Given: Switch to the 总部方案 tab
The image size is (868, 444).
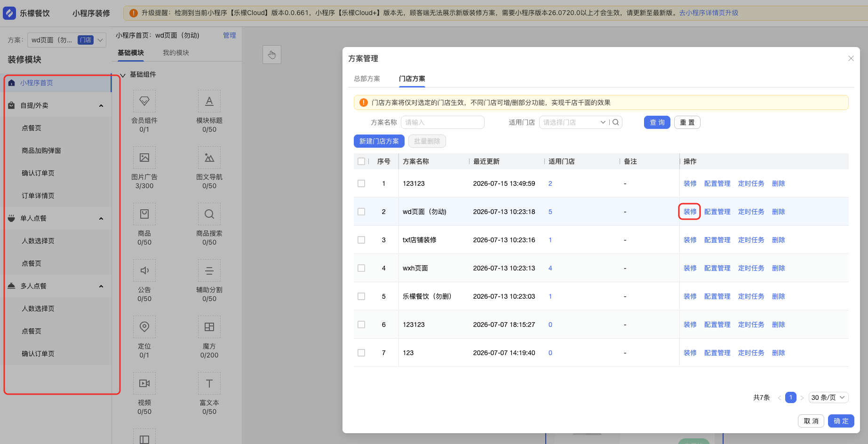Looking at the screenshot, I should 367,79.
